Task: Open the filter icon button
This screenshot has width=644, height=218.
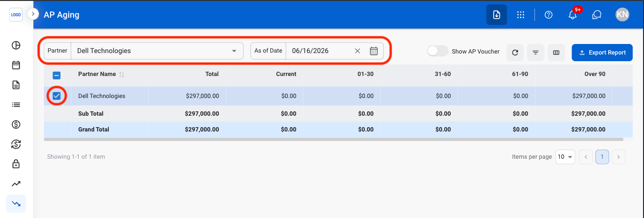Action: 536,53
